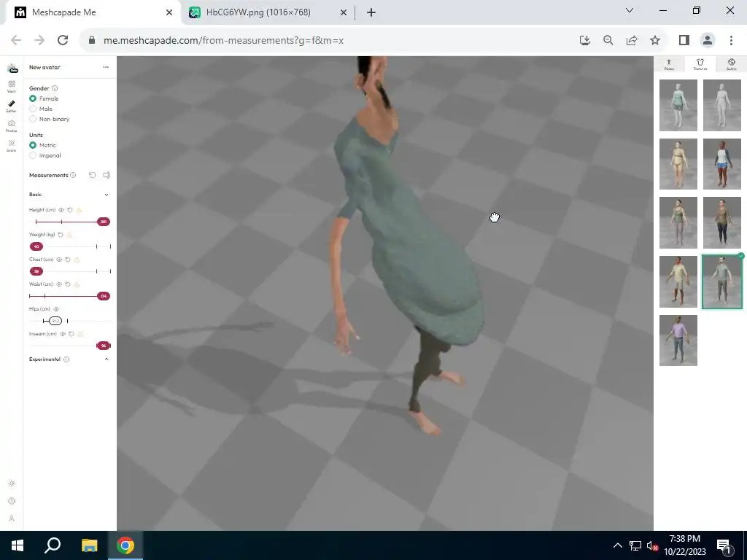Reset the Inseam measurement
Image resolution: width=747 pixels, height=560 pixels.
click(x=71, y=334)
